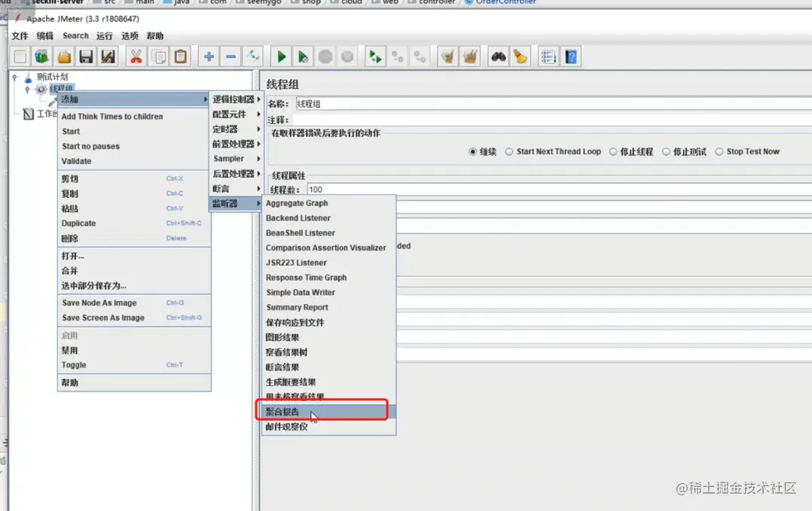Screen dimensions: 812x511
Task: Select Start Next Thread Loop radio
Action: pyautogui.click(x=509, y=151)
